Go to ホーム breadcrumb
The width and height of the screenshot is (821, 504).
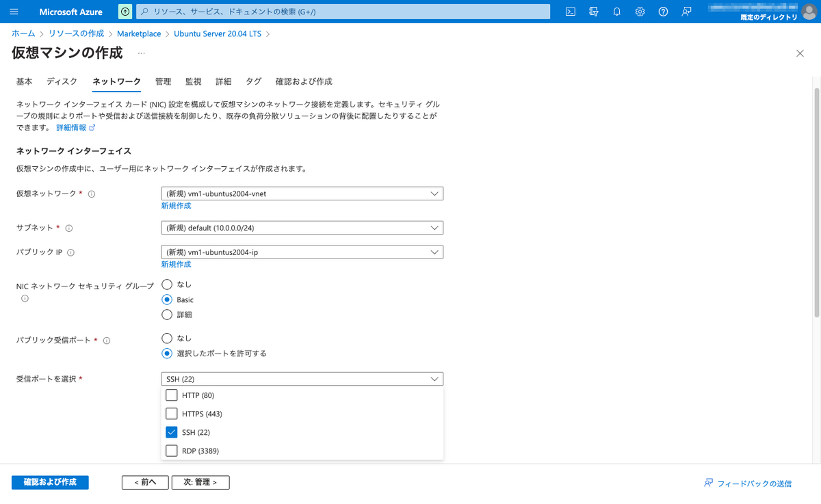(23, 34)
